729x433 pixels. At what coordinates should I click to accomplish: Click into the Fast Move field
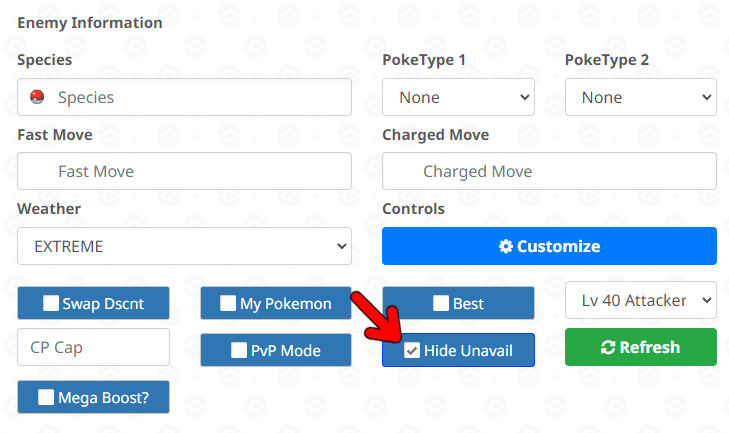click(x=185, y=171)
